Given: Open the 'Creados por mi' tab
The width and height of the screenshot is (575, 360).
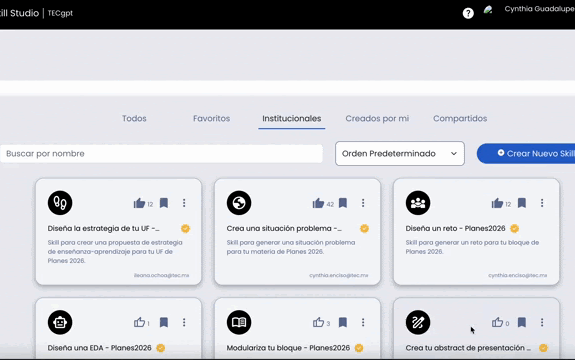Looking at the screenshot, I should pyautogui.click(x=377, y=118).
